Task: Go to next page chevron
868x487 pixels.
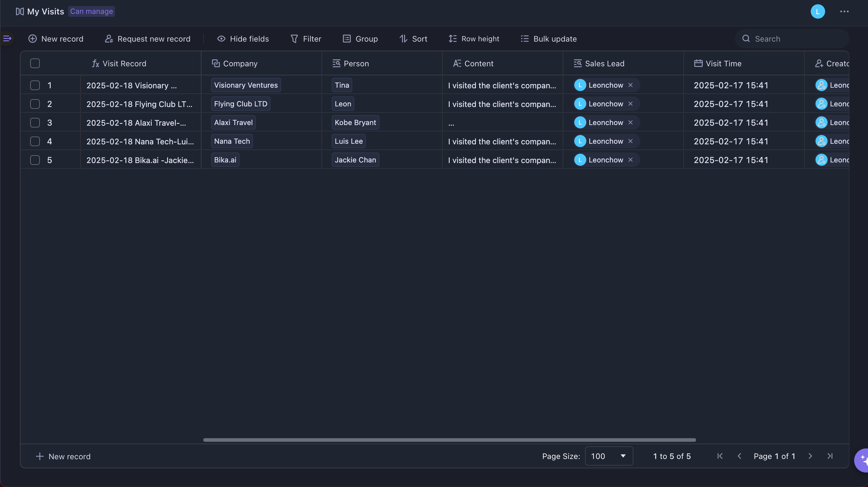Action: point(810,456)
